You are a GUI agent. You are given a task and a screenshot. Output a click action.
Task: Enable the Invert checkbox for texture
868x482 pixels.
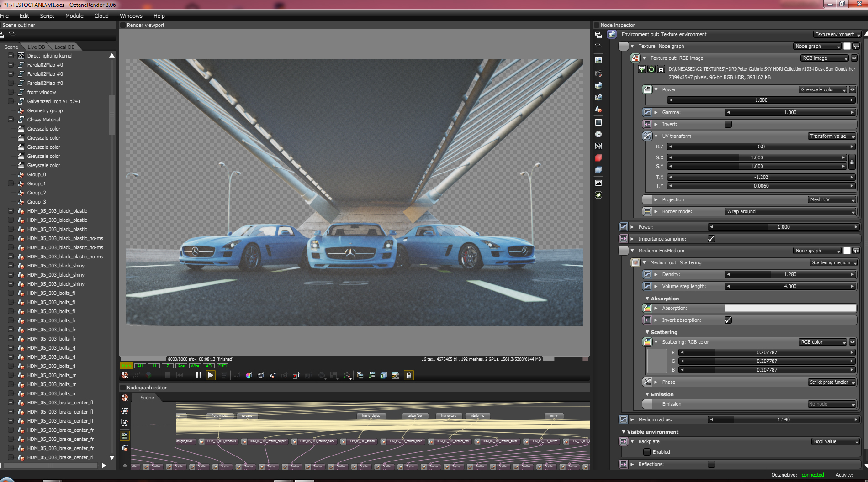[x=728, y=124]
